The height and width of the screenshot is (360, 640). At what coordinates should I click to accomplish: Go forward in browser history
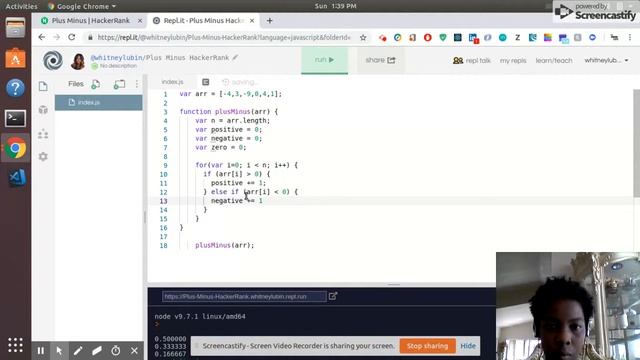coord(56,37)
